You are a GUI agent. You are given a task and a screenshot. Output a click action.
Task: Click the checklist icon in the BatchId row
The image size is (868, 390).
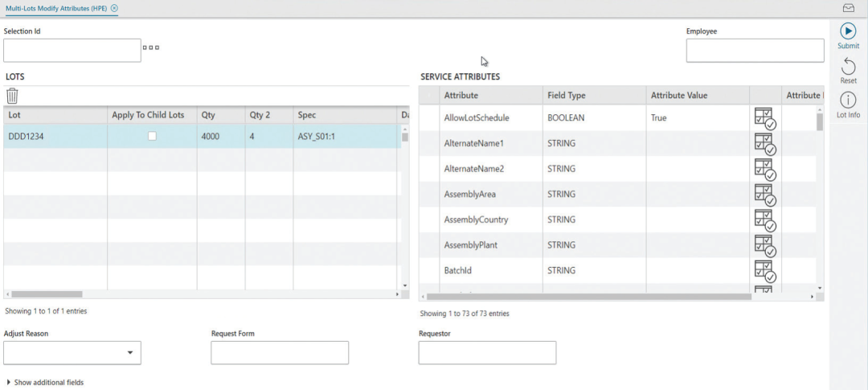[764, 271]
